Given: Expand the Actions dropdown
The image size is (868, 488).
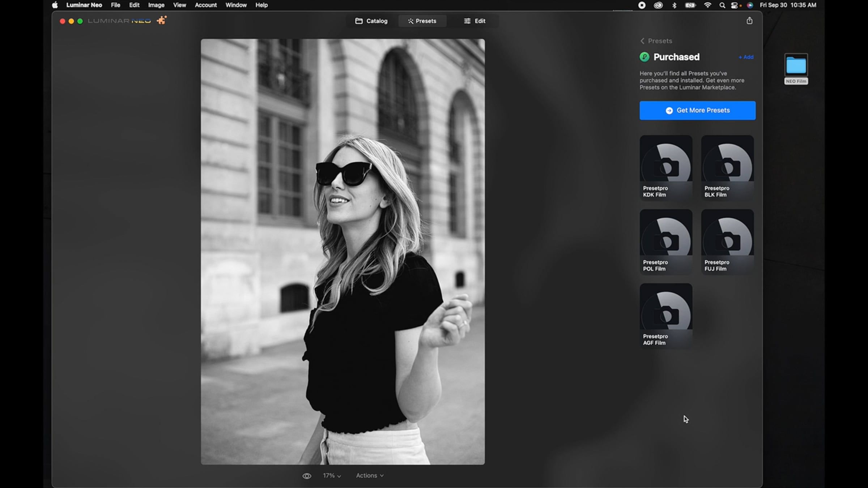Looking at the screenshot, I should (370, 476).
